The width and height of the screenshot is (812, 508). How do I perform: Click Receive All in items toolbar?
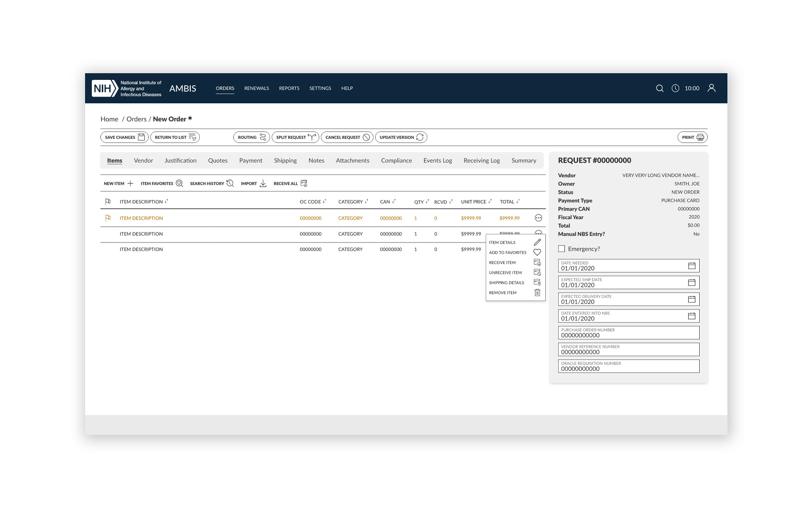[x=290, y=184]
